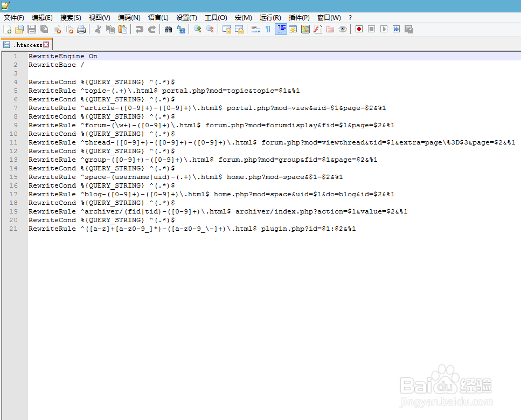521x420 pixels.
Task: Click the plugin.php RewriteRule line
Action: point(192,229)
